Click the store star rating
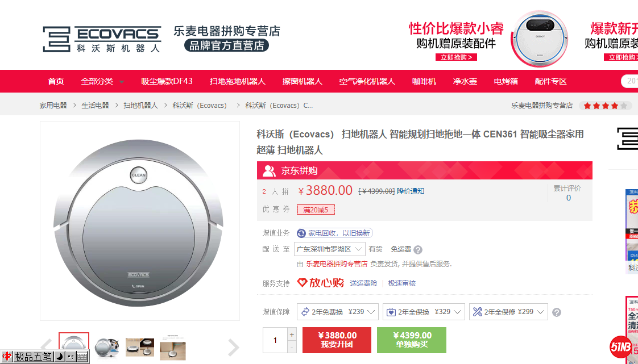 point(605,106)
